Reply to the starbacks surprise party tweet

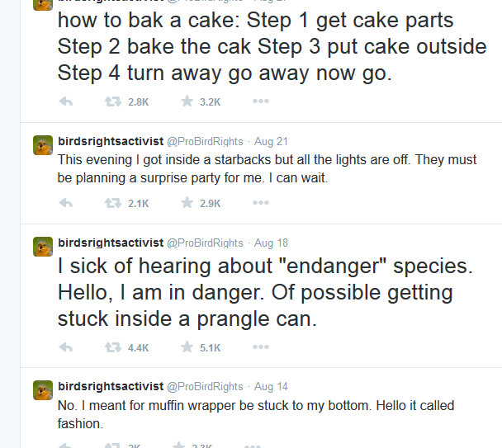67,203
